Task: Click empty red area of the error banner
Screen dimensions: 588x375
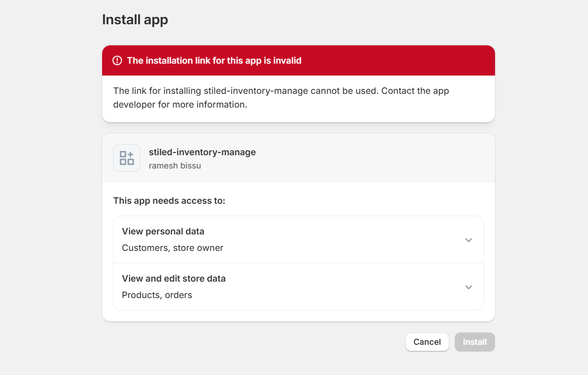Action: (398, 60)
